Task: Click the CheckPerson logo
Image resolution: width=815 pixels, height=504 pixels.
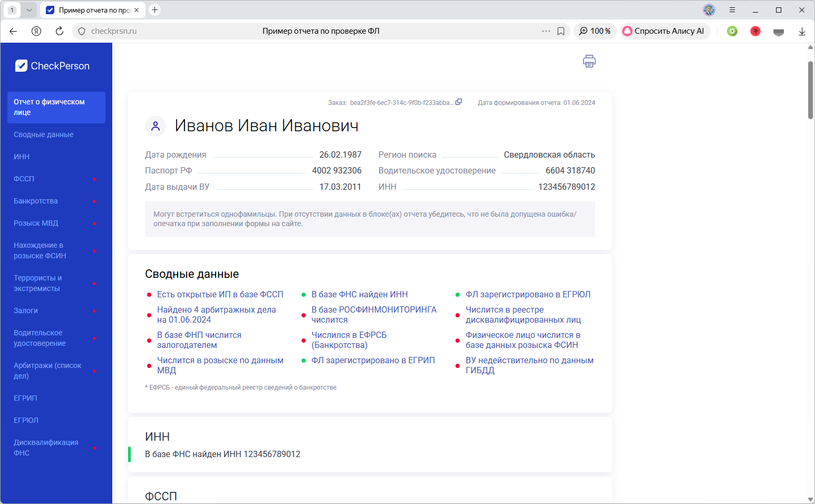Action: [x=52, y=65]
